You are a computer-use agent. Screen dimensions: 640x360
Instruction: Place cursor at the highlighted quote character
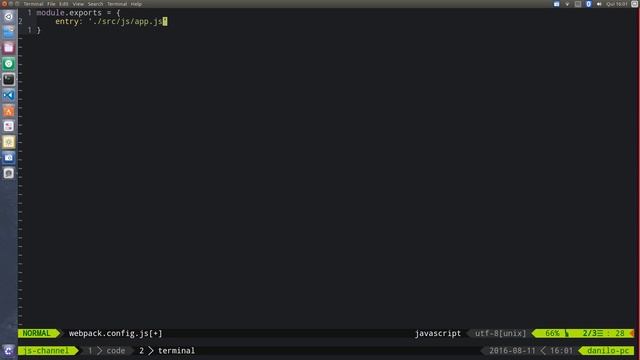pyautogui.click(x=165, y=21)
